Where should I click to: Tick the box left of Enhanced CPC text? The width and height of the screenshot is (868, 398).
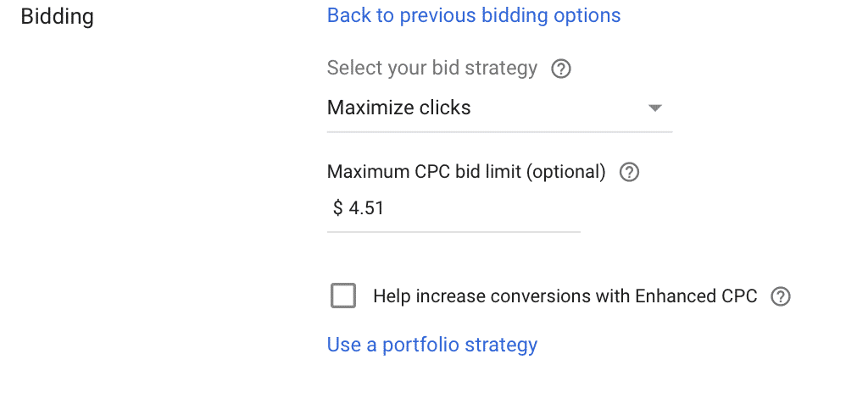343,296
